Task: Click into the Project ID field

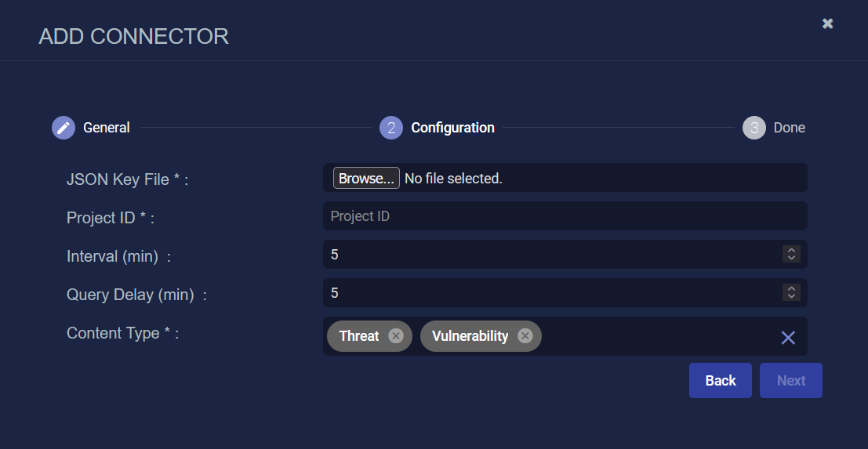Action: coord(565,215)
